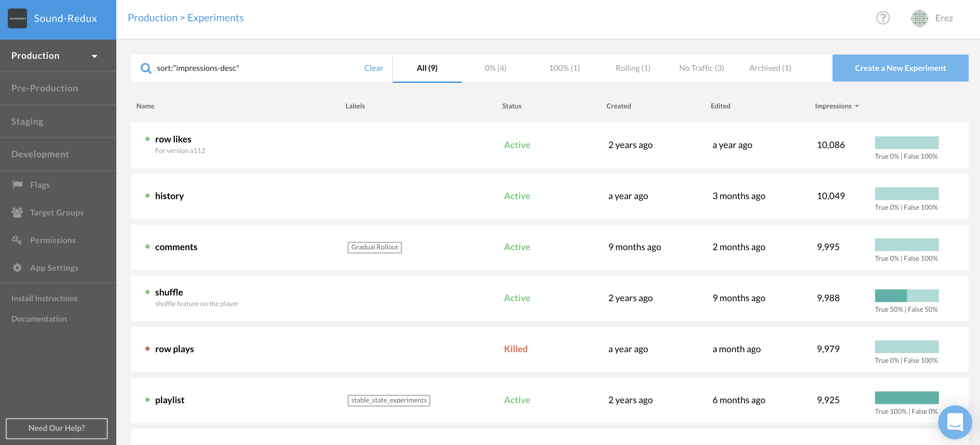Open the help question mark icon

pos(882,18)
